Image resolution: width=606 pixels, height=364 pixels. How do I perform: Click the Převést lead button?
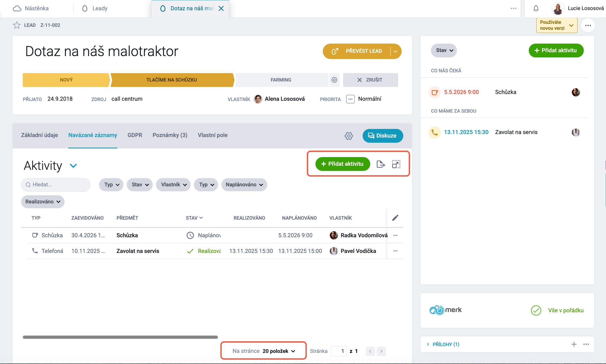pos(357,51)
